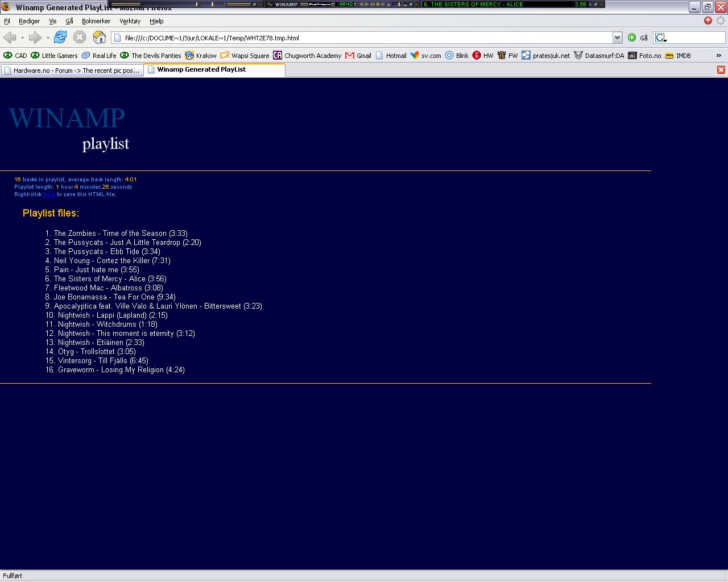Open the Fil menu
728x582 pixels.
[7, 21]
